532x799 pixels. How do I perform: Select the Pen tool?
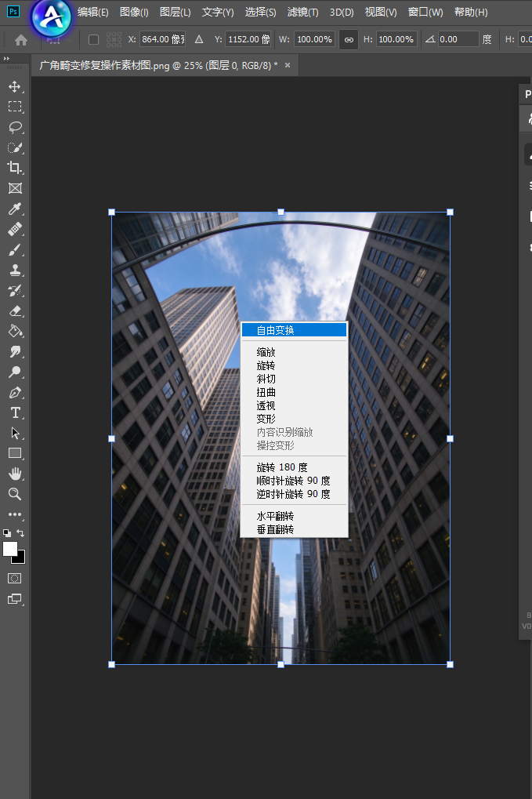tap(15, 392)
